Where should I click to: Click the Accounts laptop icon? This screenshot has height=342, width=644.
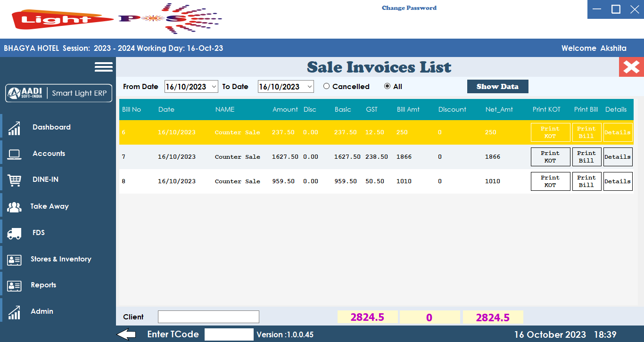pos(15,154)
